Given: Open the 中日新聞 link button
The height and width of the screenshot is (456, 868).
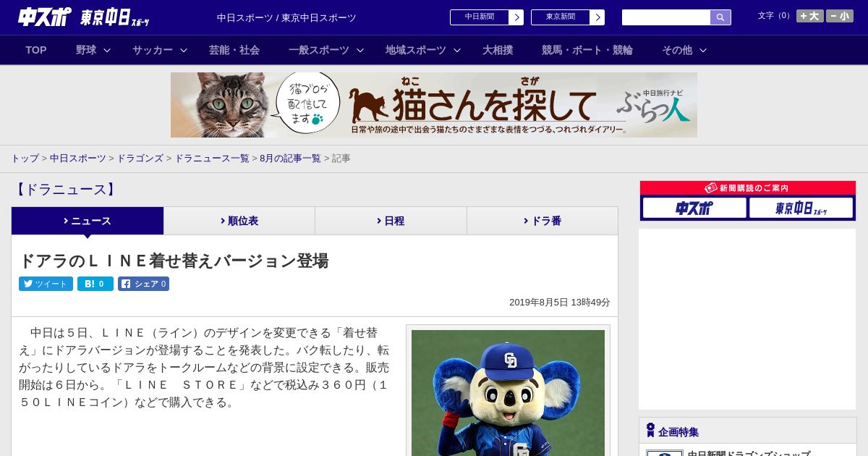Looking at the screenshot, I should [487, 17].
